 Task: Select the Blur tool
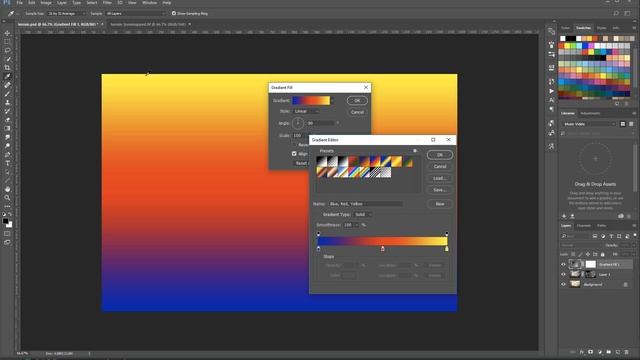(7, 137)
